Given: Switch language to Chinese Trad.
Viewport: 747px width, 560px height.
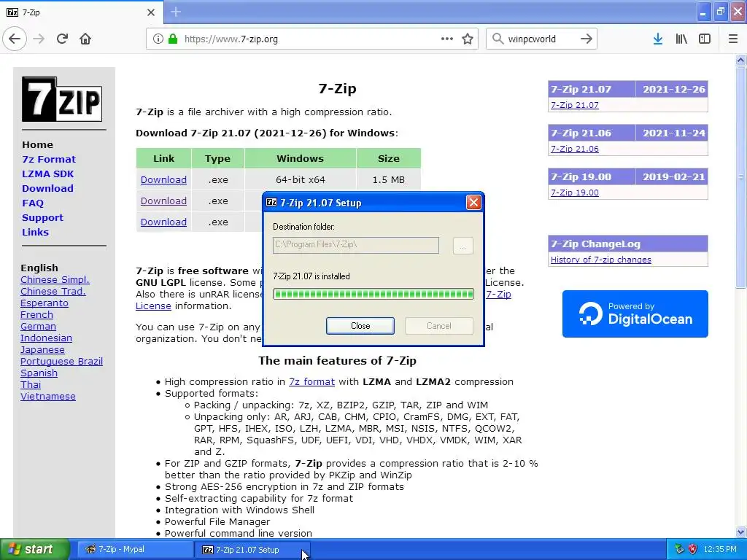Looking at the screenshot, I should pos(53,292).
